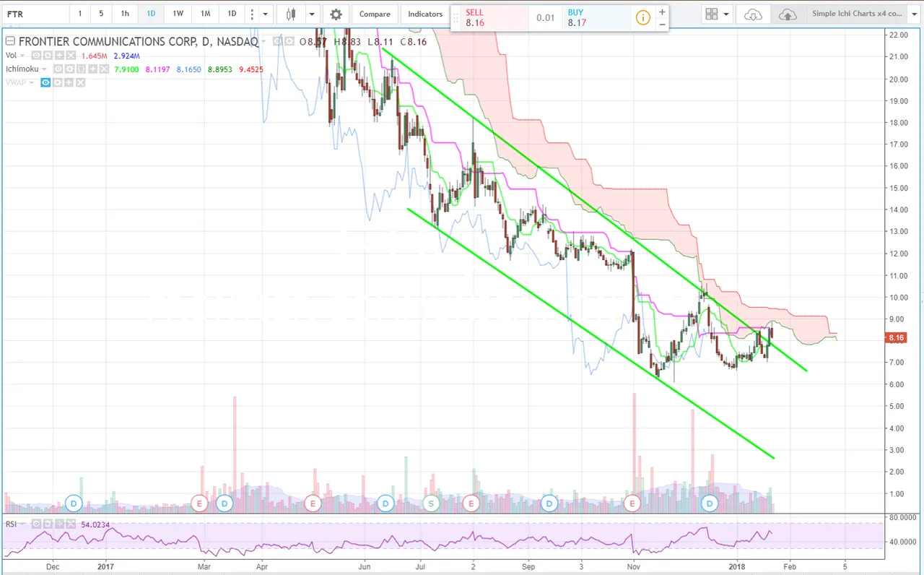Image resolution: width=924 pixels, height=575 pixels.
Task: Switch to the 1M timeframe
Action: click(x=206, y=14)
